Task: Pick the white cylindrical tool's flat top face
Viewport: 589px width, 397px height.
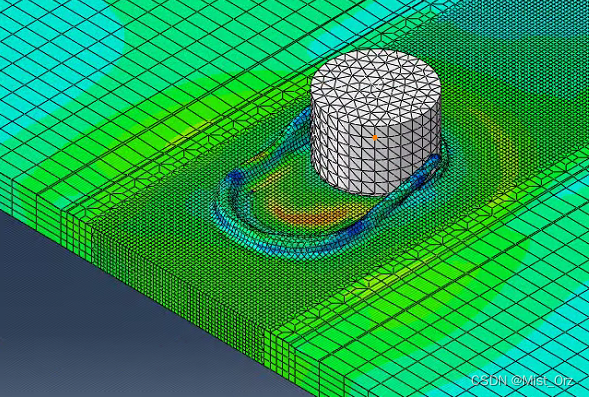Action: (376, 87)
